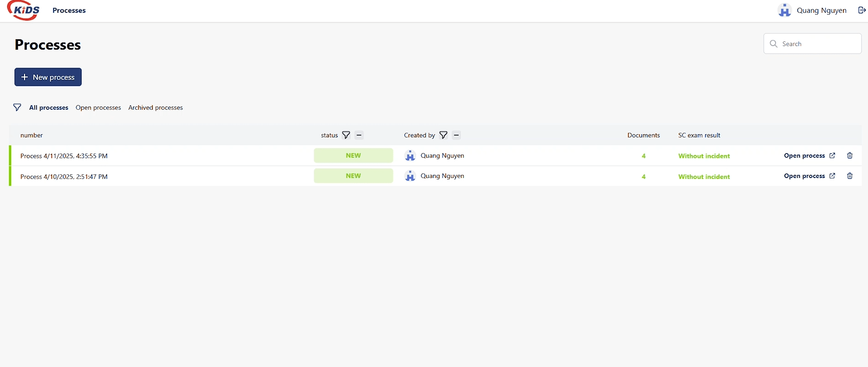Image resolution: width=868 pixels, height=367 pixels.
Task: Click the KiDS logo in header
Action: pyautogui.click(x=24, y=10)
